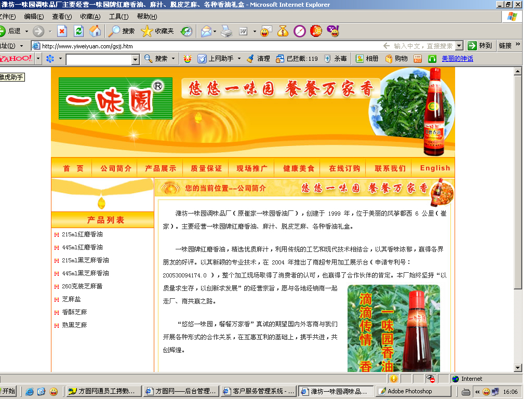Viewport: 532px width, 399px height.
Task: Open 上网助手 dropdown arrow
Action: click(239, 59)
